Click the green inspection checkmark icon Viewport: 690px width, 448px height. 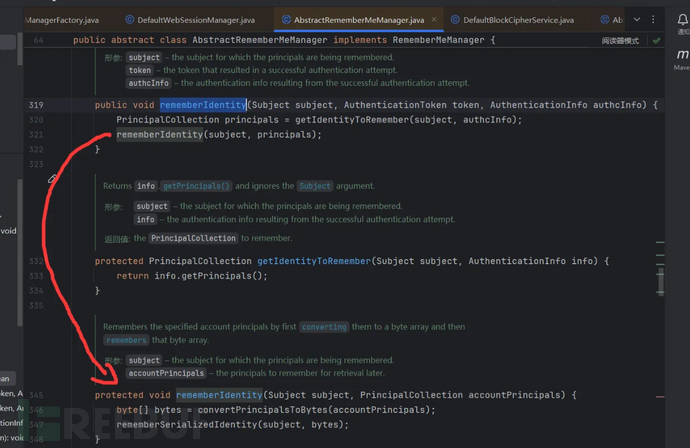656,41
